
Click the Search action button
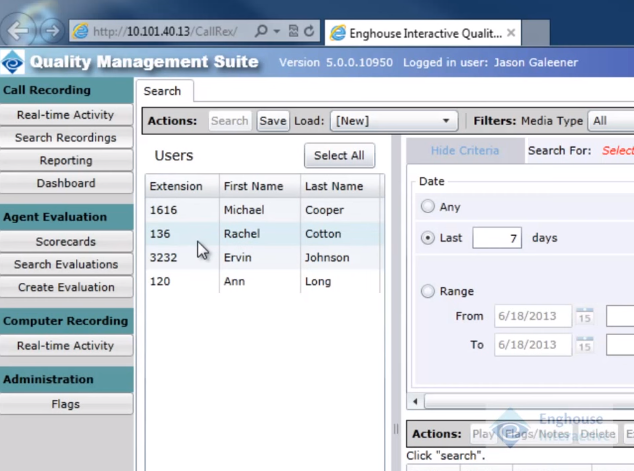(230, 121)
